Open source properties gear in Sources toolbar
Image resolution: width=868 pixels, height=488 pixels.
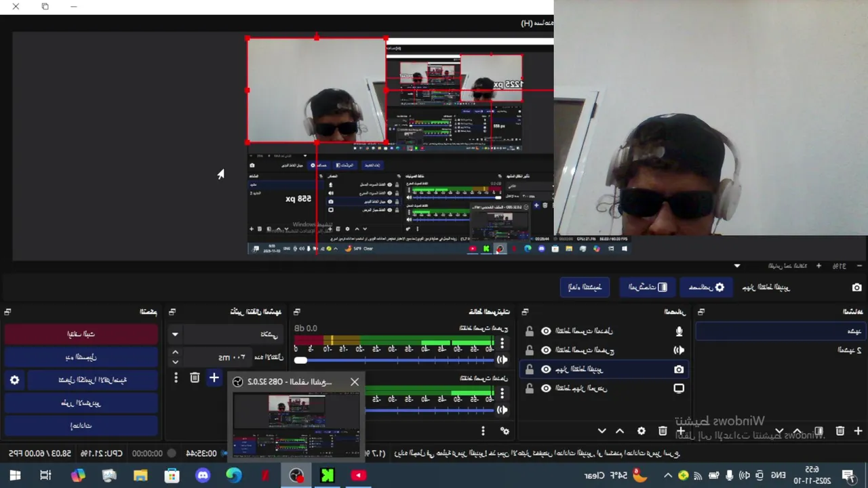(x=641, y=430)
